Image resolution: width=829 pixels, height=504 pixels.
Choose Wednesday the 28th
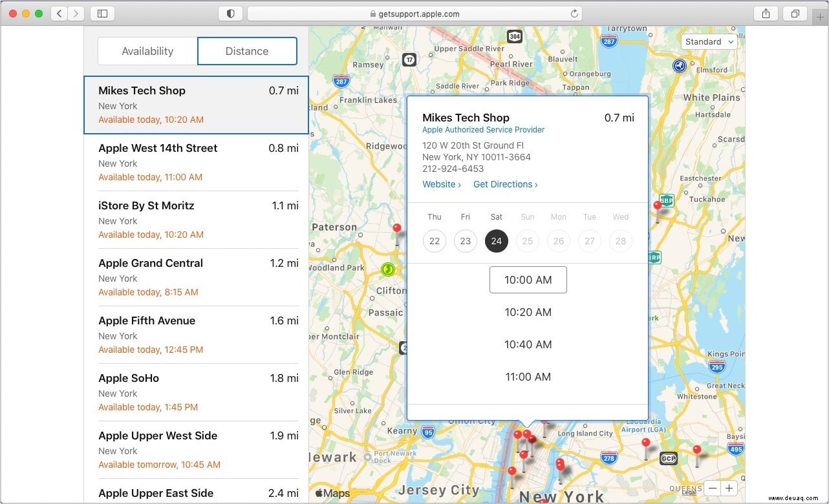point(621,241)
